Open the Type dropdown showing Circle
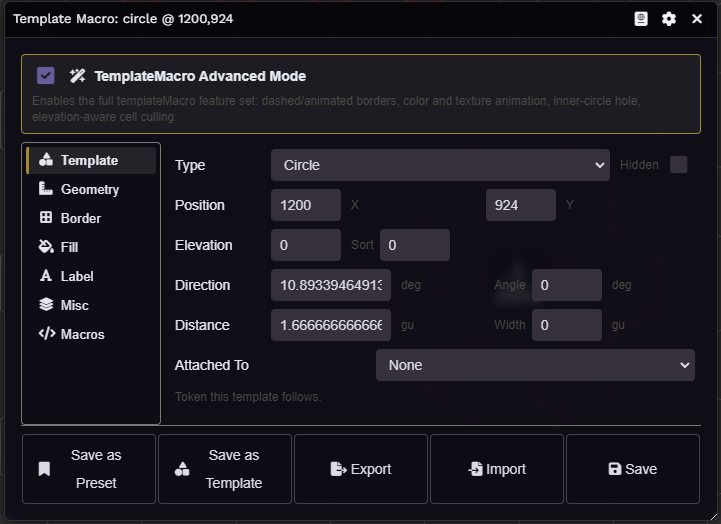Viewport: 721px width, 524px height. [x=440, y=165]
